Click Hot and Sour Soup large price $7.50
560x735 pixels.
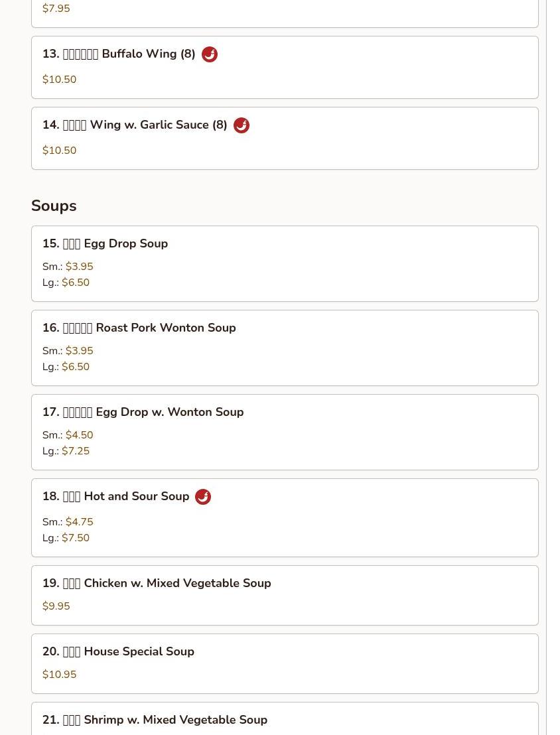(76, 538)
